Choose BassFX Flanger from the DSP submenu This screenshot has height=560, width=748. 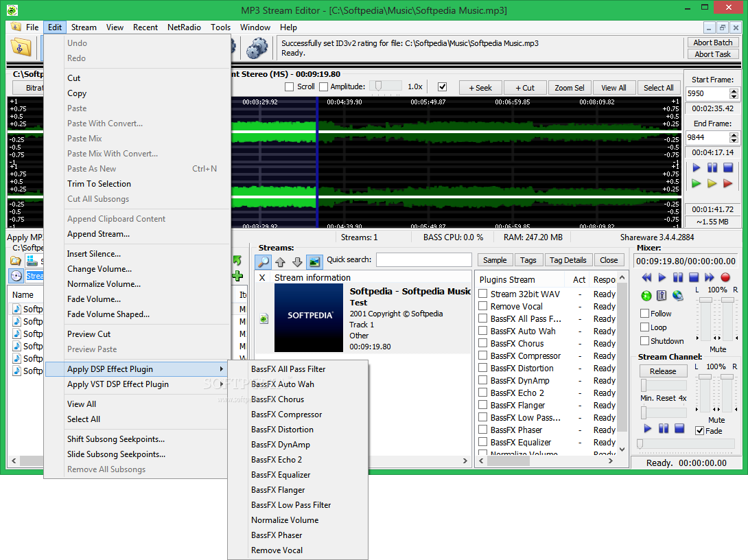point(278,490)
